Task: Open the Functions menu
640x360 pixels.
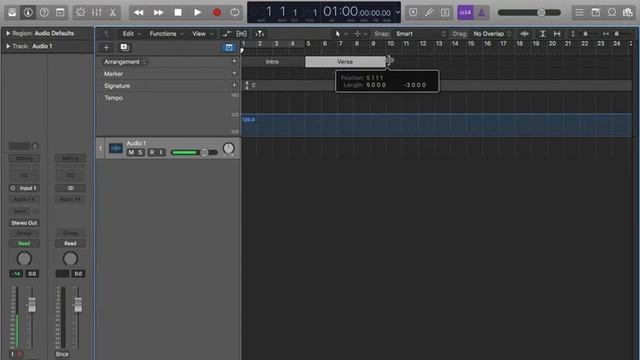Action: coord(166,34)
